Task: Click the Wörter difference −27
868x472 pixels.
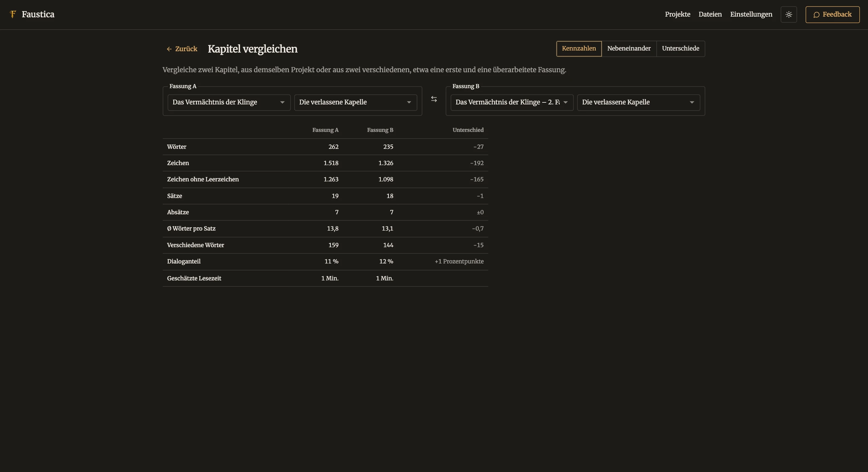Action: click(478, 147)
